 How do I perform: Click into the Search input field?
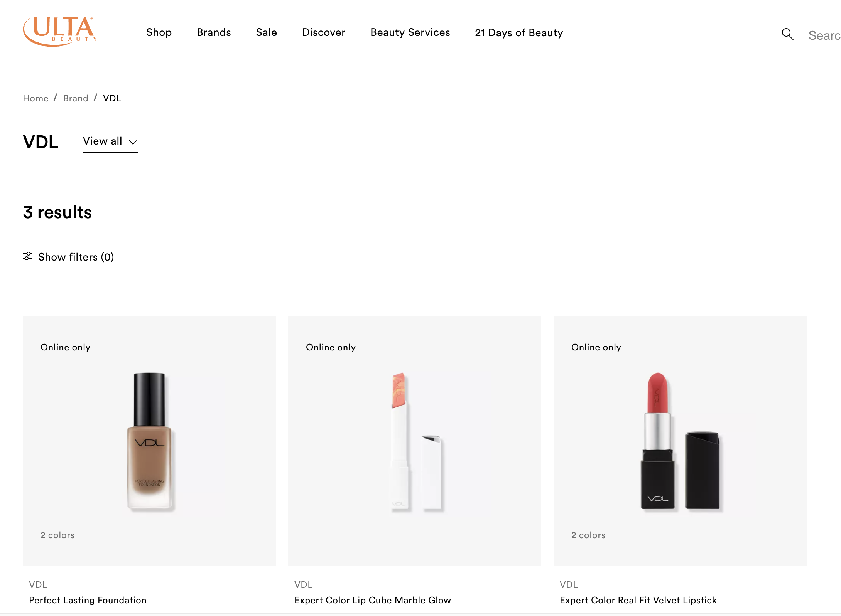[824, 35]
